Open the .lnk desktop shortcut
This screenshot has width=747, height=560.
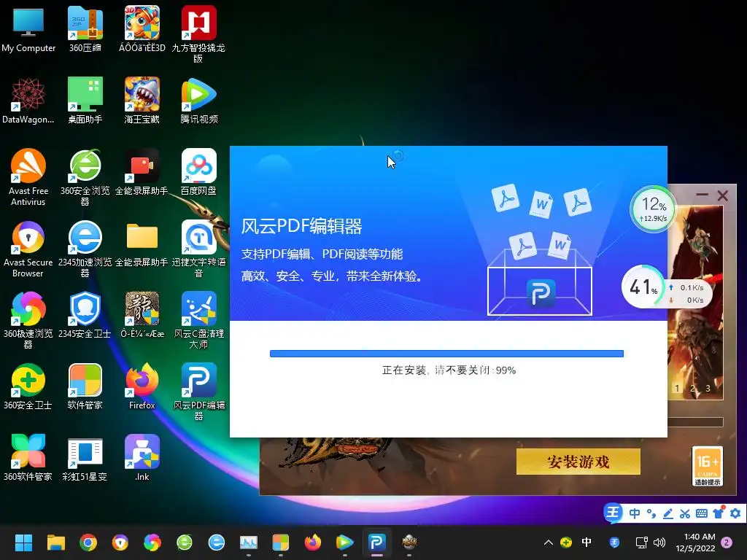pos(142,458)
